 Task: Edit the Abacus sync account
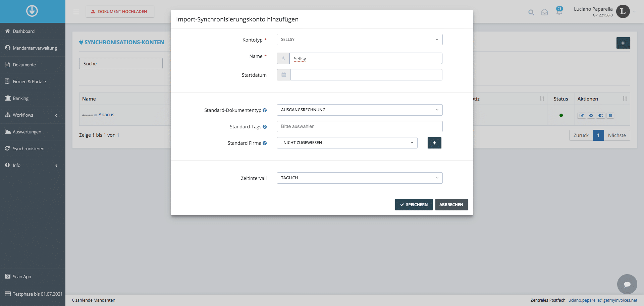(582, 116)
